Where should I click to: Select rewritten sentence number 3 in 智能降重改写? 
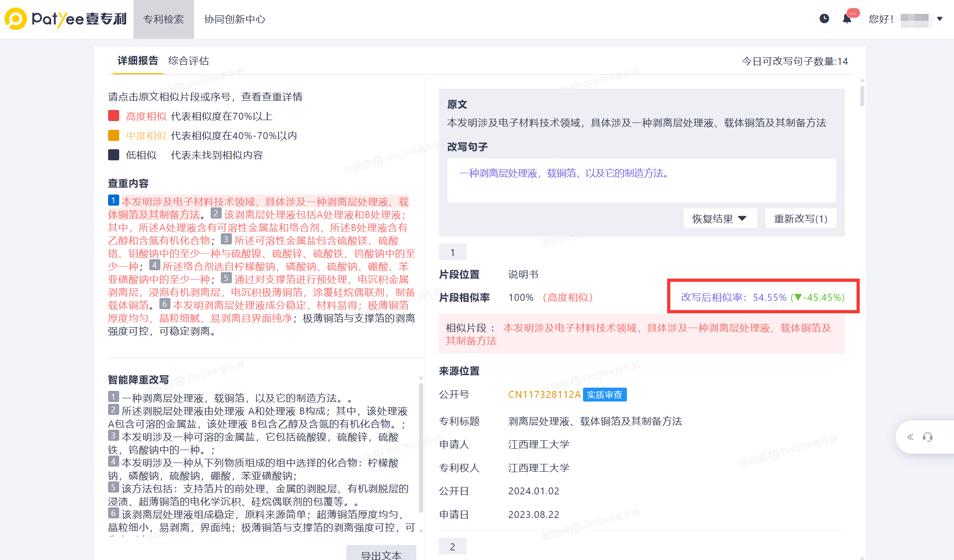[114, 436]
